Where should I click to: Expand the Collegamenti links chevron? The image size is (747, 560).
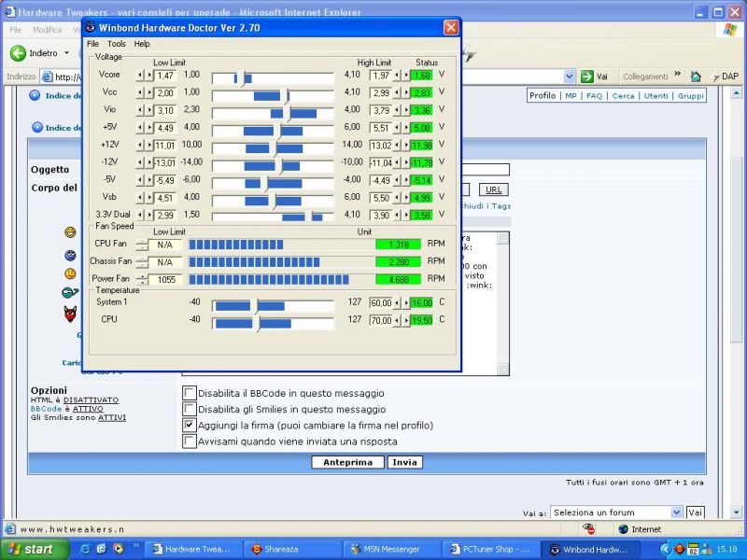(678, 75)
